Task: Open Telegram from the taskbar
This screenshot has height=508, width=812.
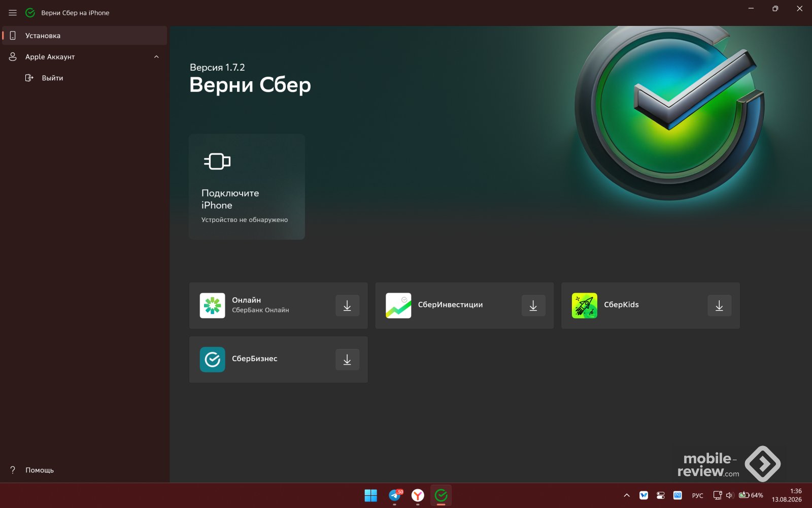Action: [x=395, y=495]
